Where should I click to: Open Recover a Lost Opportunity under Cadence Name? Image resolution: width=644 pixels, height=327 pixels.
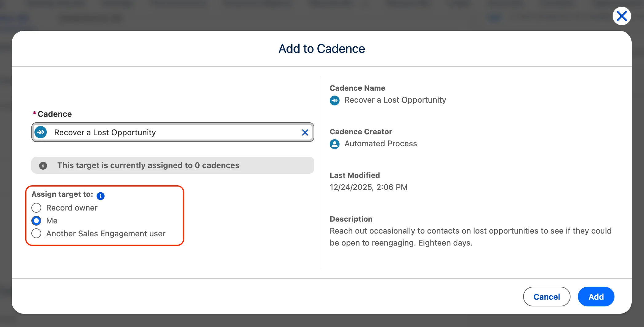(x=395, y=100)
